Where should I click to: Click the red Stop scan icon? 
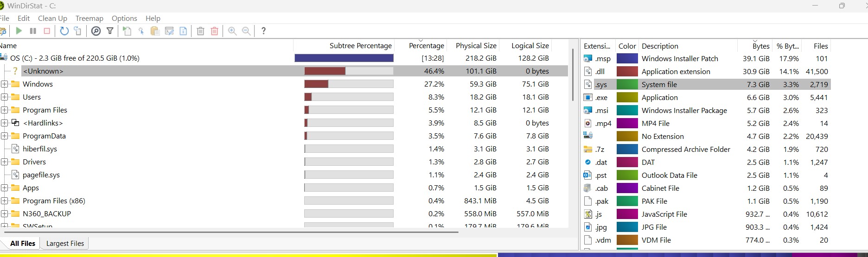tap(47, 31)
